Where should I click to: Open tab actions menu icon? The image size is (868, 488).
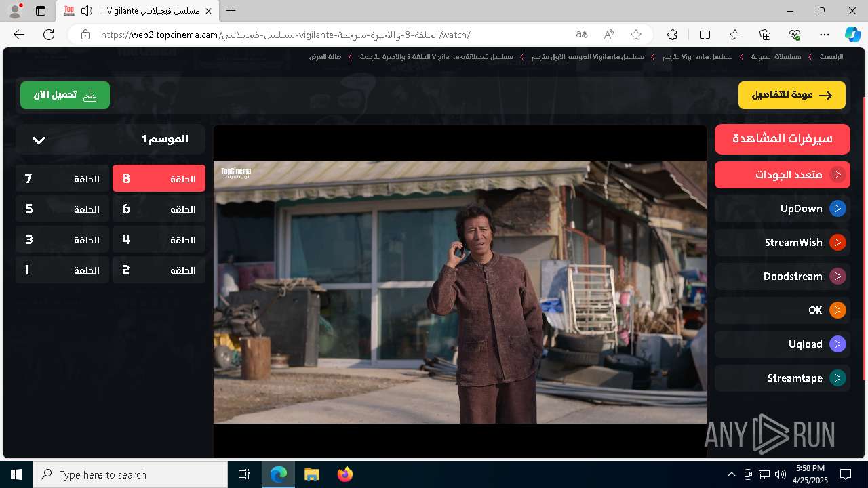pyautogui.click(x=41, y=11)
